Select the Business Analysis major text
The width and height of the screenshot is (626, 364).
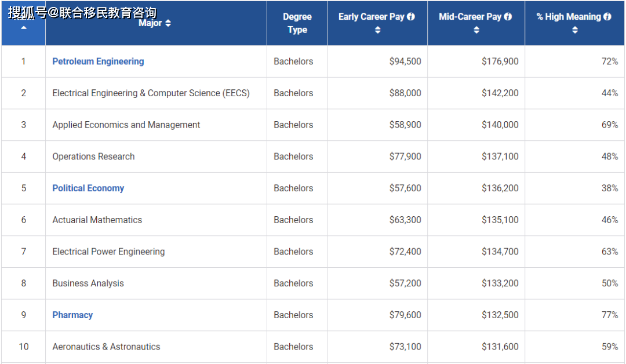coord(88,283)
